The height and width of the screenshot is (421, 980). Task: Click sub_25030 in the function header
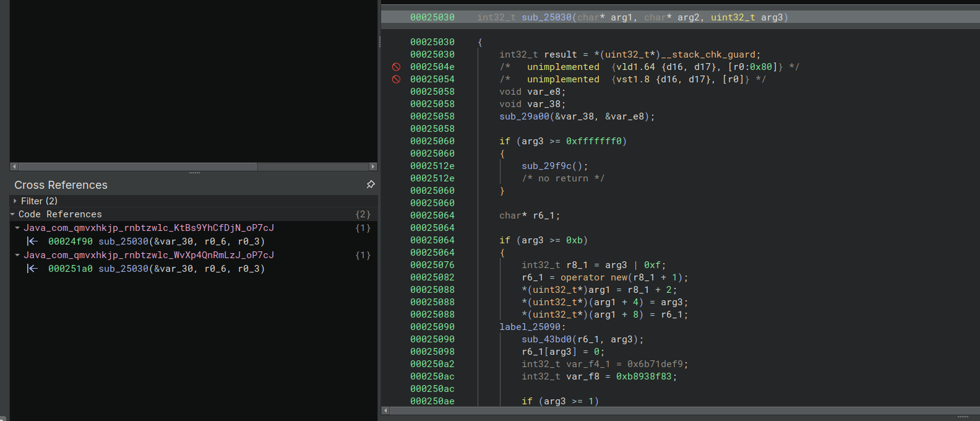click(547, 17)
